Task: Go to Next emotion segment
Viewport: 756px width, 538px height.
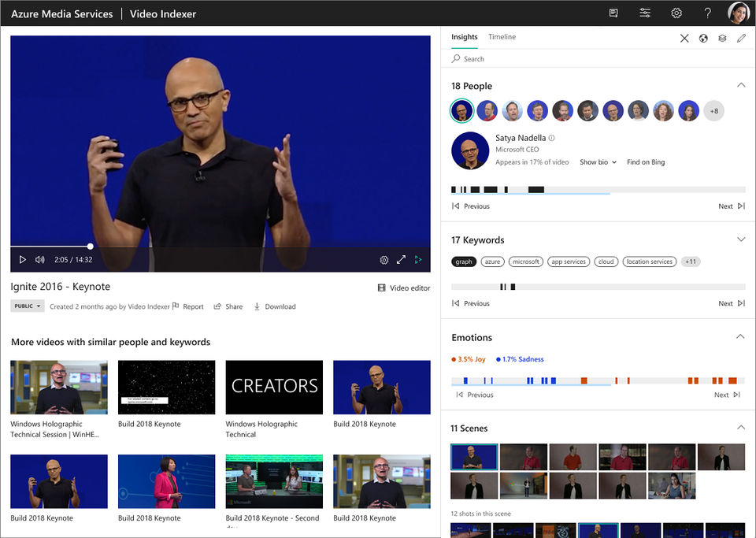Action: tap(727, 395)
